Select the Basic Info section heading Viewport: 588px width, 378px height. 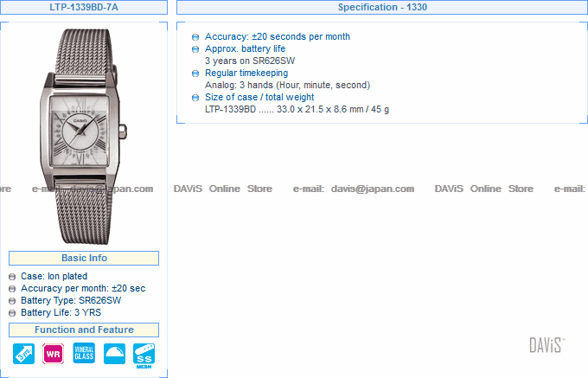point(84,258)
